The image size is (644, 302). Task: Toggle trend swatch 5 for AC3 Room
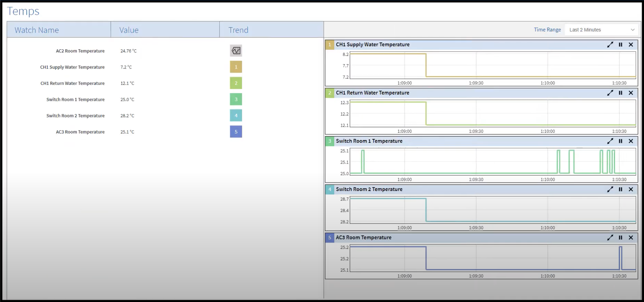coord(236,132)
